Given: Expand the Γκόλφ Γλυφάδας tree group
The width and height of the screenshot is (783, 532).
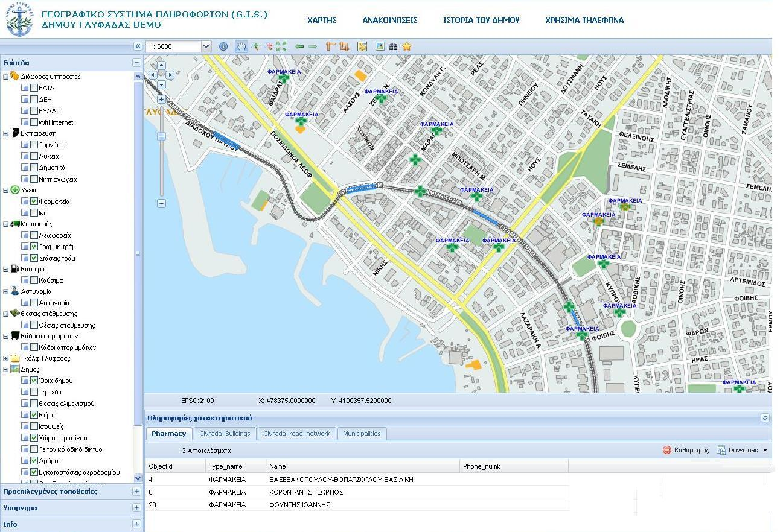Looking at the screenshot, I should [x=6, y=358].
